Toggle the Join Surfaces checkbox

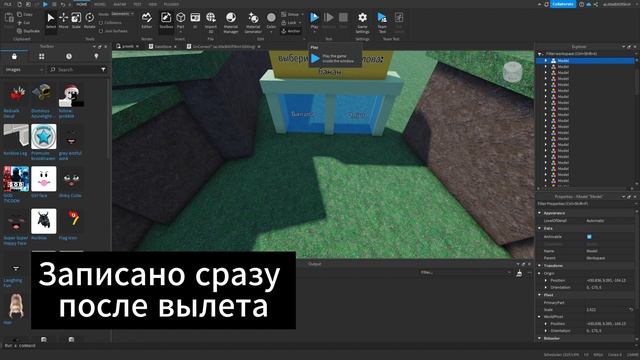[101, 31]
